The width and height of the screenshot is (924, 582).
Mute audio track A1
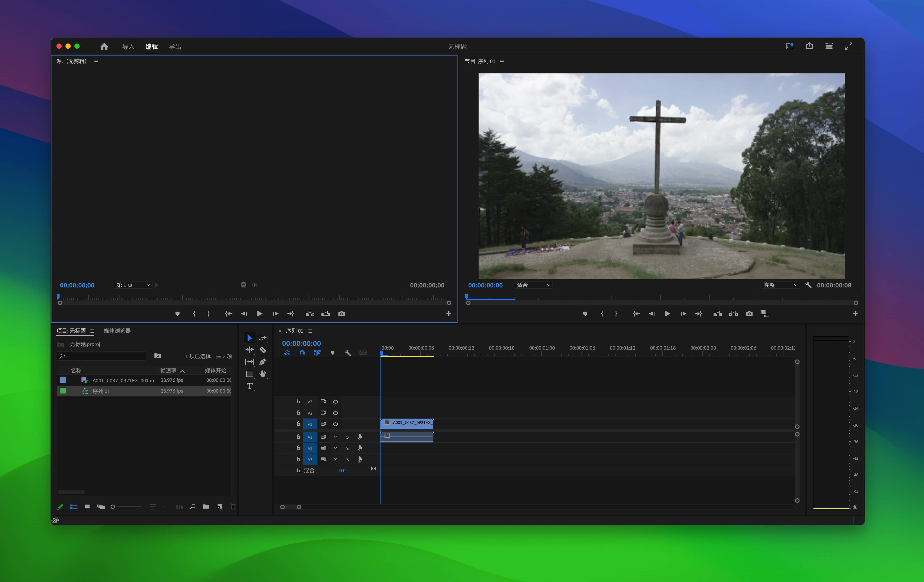[335, 437]
